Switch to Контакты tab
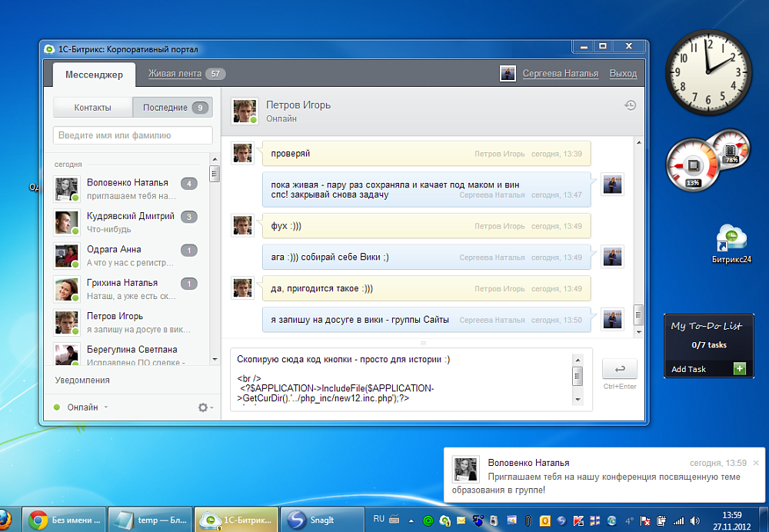The width and height of the screenshot is (769, 532). pyautogui.click(x=93, y=108)
